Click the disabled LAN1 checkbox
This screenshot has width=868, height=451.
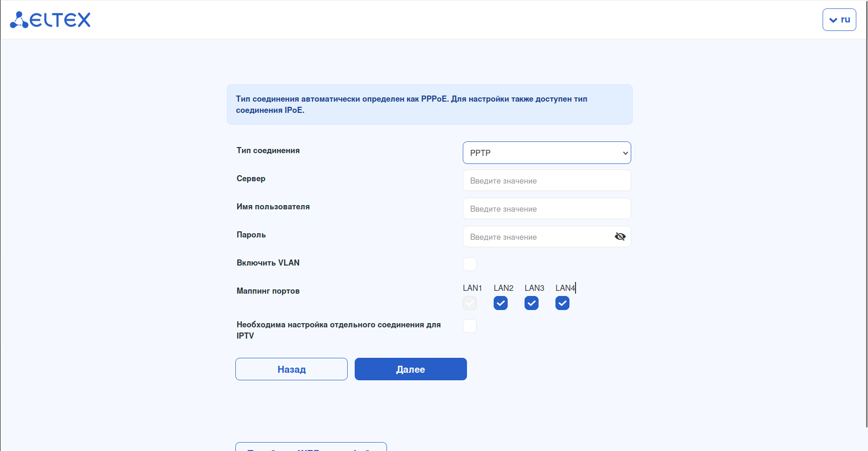pos(470,303)
